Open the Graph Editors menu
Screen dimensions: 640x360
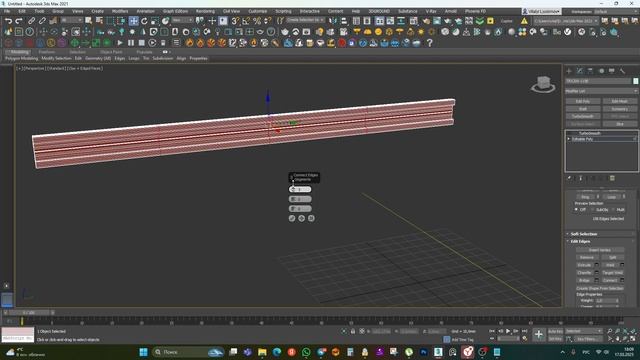coord(175,11)
